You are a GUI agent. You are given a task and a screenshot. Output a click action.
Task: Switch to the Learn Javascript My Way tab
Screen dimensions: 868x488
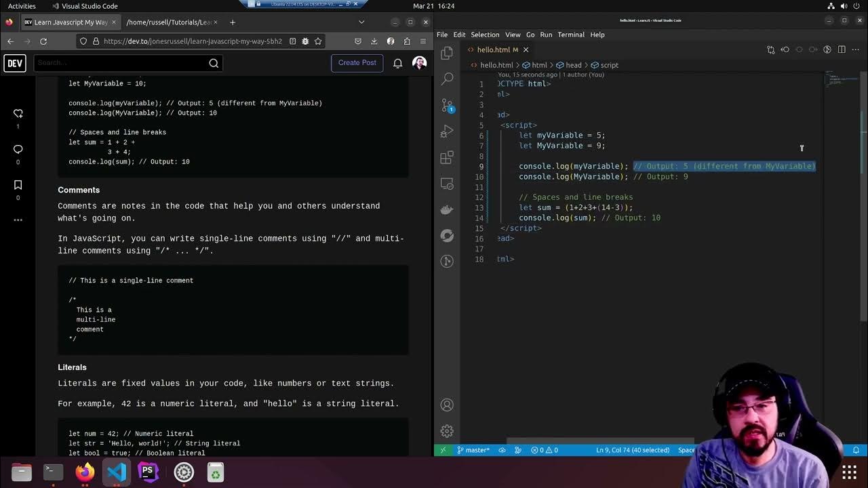pyautogui.click(x=71, y=22)
